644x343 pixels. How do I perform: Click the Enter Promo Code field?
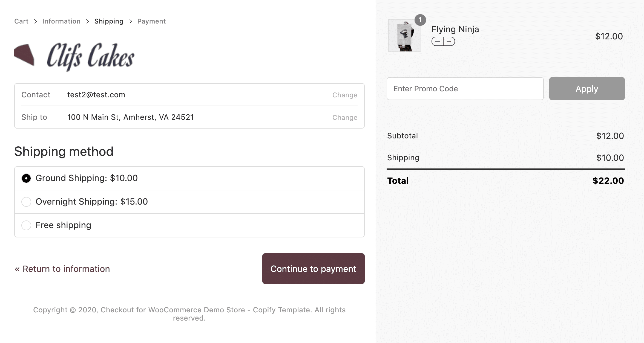point(465,89)
